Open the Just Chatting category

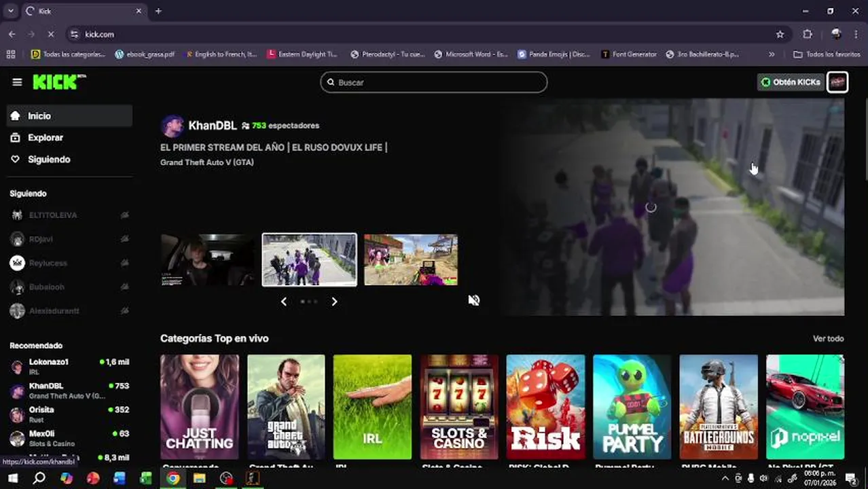200,407
